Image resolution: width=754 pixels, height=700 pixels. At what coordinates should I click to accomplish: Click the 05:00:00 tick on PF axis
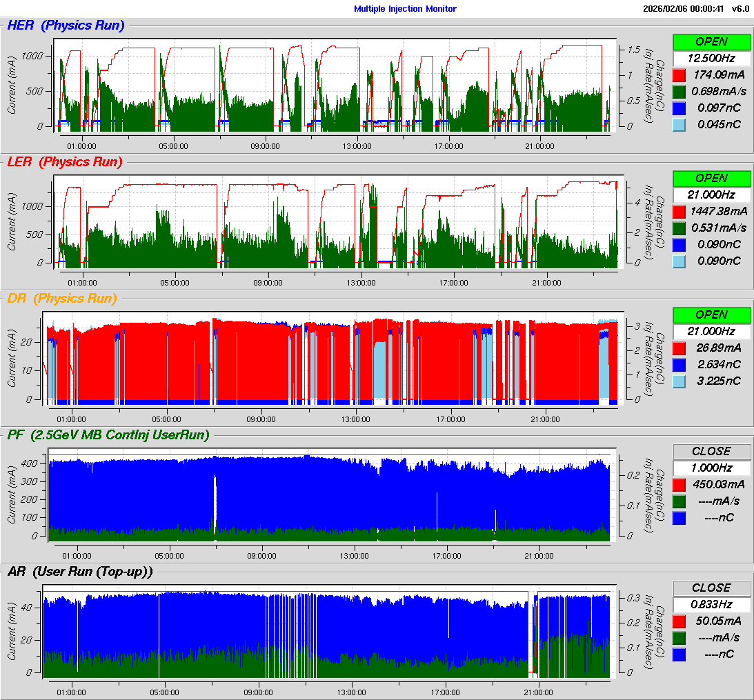(169, 556)
